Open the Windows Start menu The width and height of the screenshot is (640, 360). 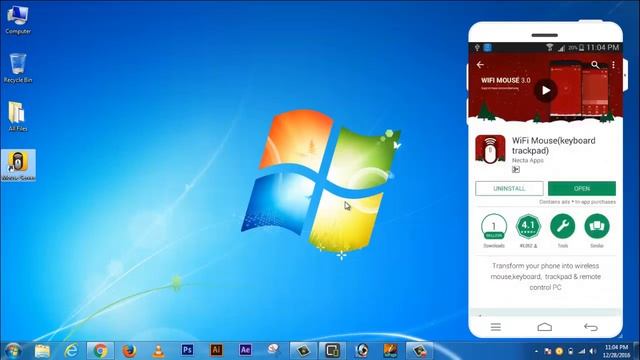pos(13,351)
